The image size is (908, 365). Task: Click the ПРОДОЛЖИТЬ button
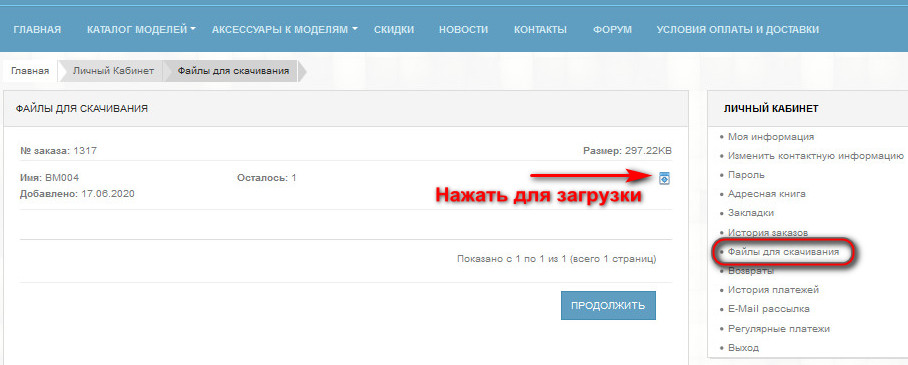(608, 306)
